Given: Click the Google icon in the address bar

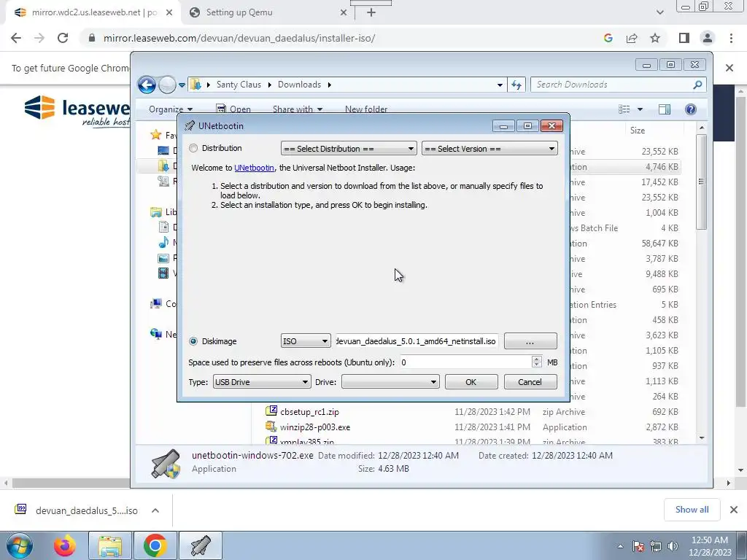Looking at the screenshot, I should (608, 38).
